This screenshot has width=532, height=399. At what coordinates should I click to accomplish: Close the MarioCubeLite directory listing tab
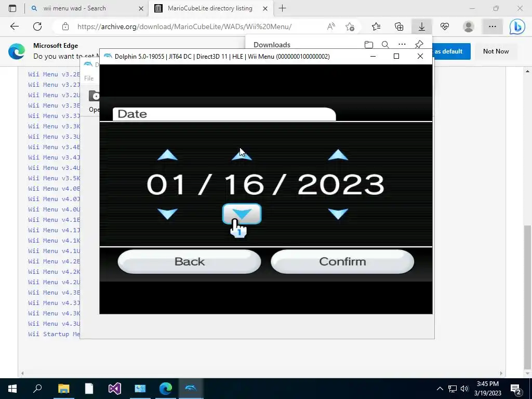[x=265, y=8]
